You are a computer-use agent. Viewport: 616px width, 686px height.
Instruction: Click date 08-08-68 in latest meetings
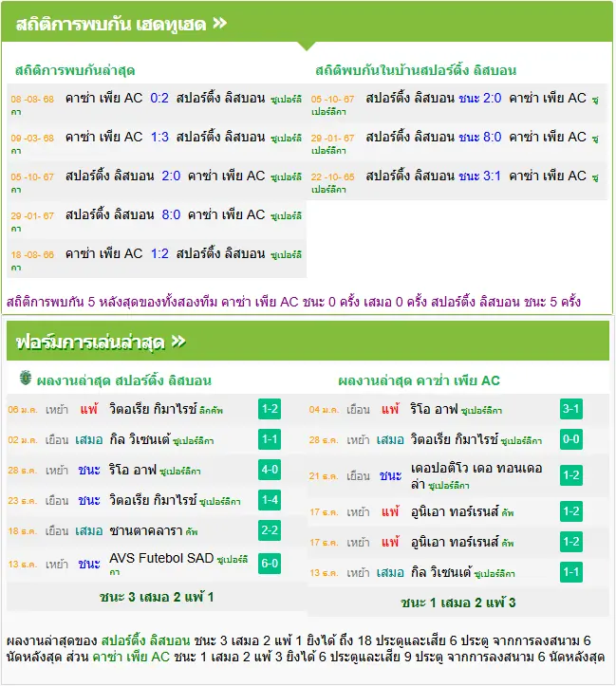[32, 100]
